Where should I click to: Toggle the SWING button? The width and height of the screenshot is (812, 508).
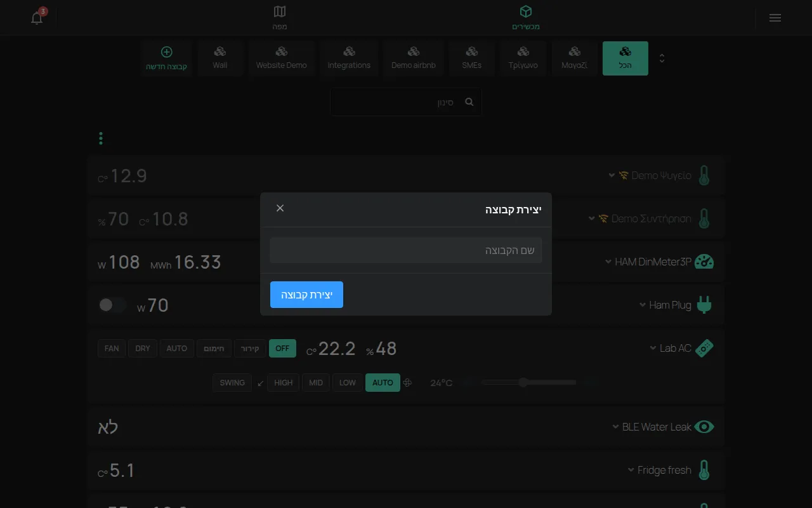232,382
